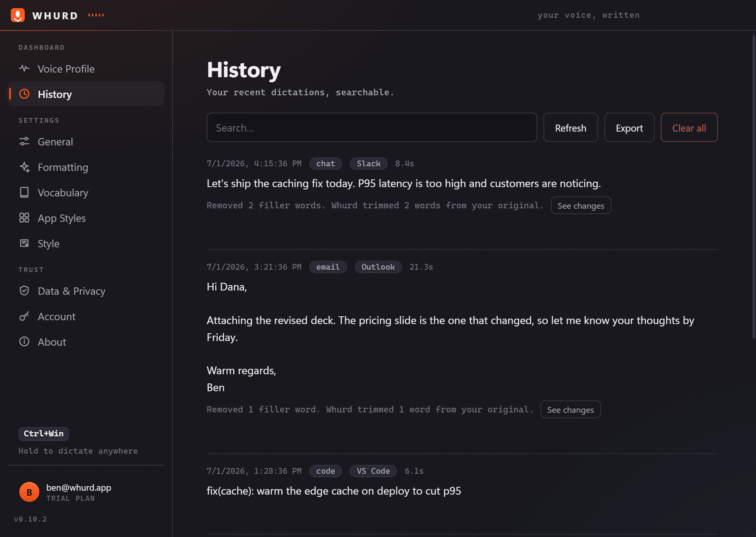See changes for the Slack dictation
This screenshot has width=756, height=537.
click(x=580, y=205)
